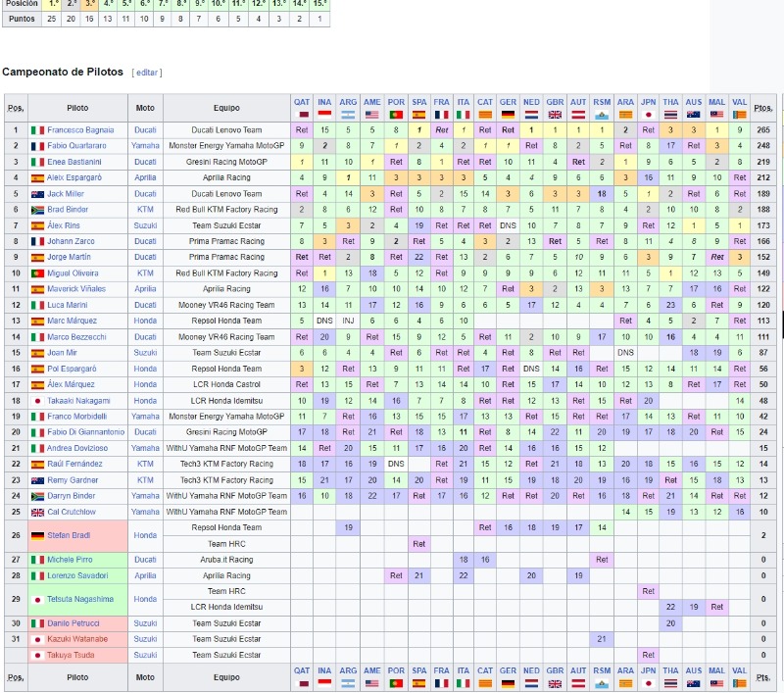The height and width of the screenshot is (693, 784).
Task: Click the Indonesia flag in the top table header
Action: [324, 115]
